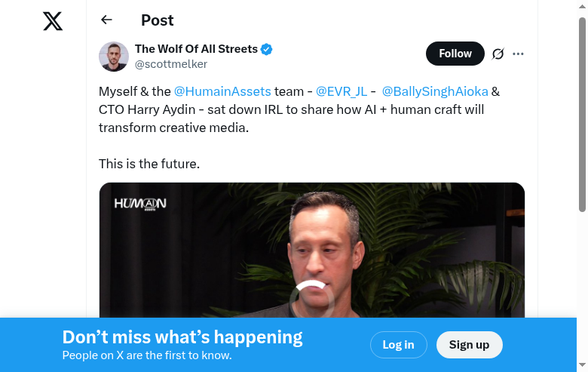Click the @scottmelker handle

coord(171,65)
